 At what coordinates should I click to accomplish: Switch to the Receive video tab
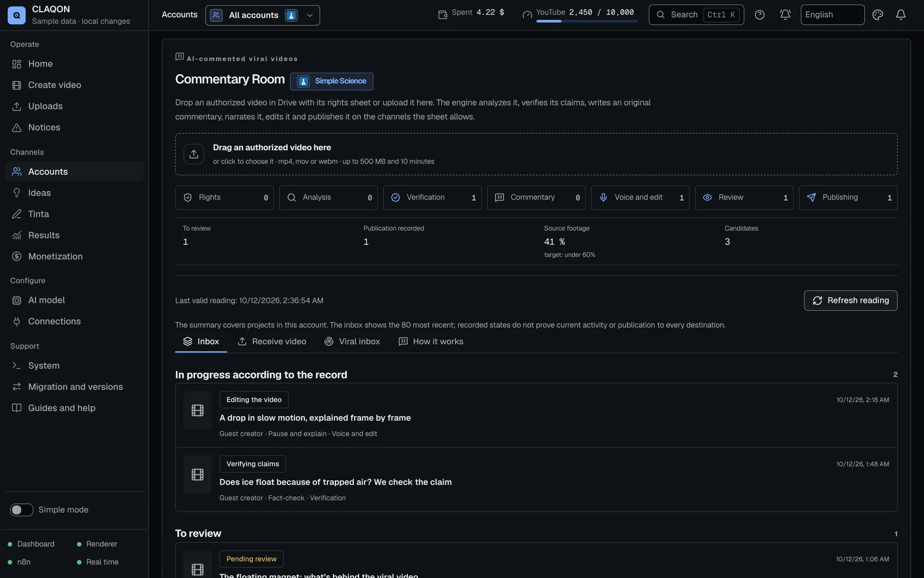[x=272, y=342]
